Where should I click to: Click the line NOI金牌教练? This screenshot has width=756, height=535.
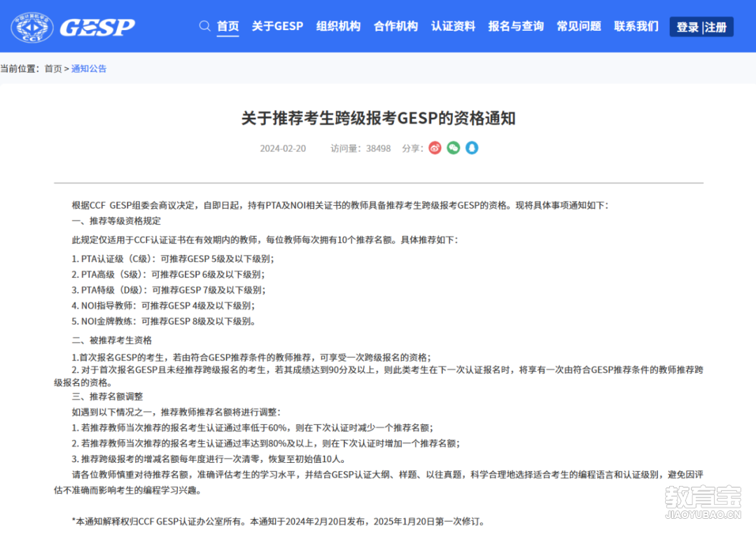coord(163,321)
